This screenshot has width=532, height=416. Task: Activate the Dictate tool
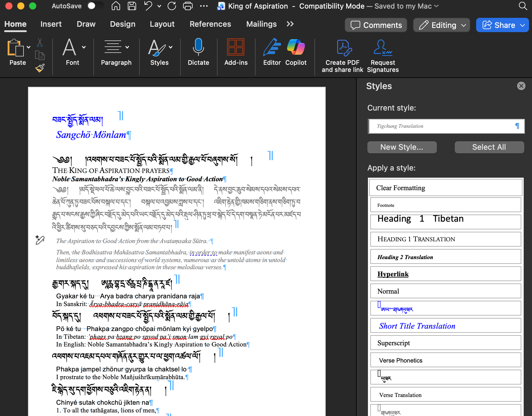coord(198,53)
